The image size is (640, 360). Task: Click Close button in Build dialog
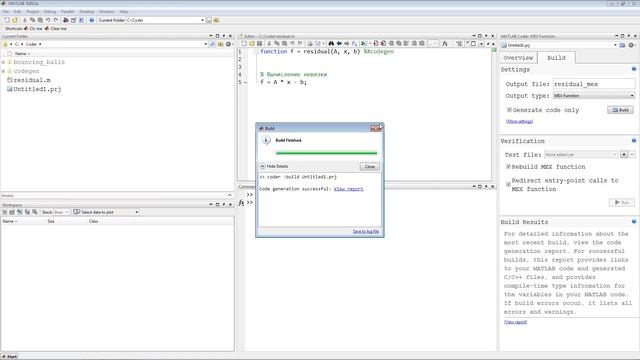pyautogui.click(x=370, y=167)
